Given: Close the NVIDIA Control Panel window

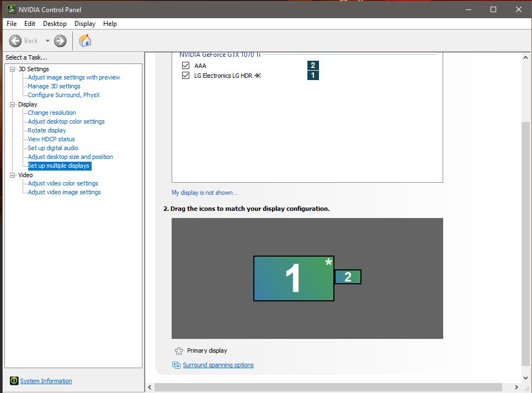Looking at the screenshot, I should 519,9.
